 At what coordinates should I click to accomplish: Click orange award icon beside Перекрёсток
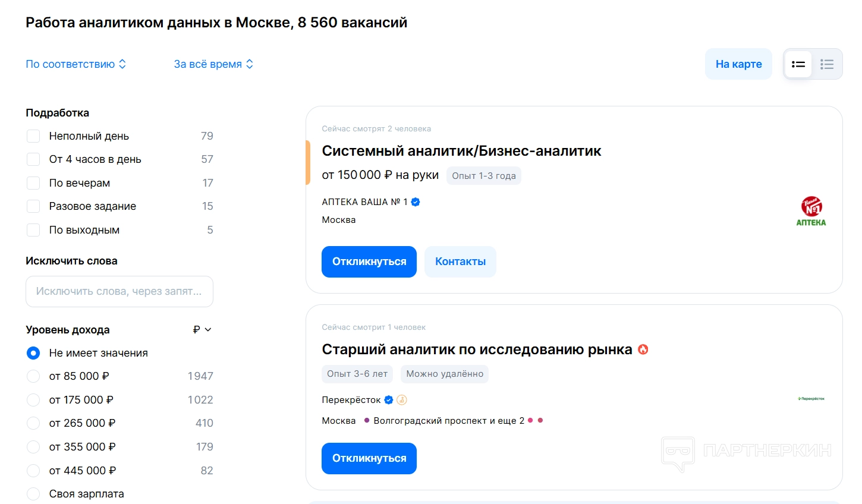coord(402,400)
